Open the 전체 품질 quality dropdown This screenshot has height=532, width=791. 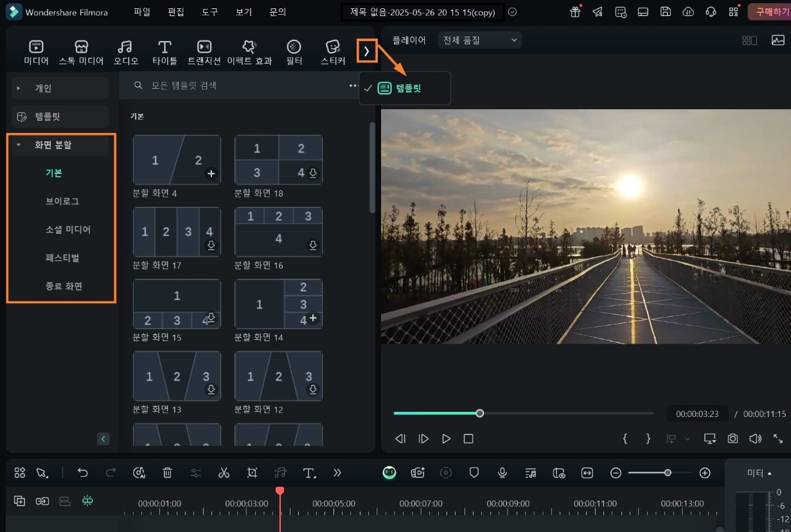coord(479,40)
